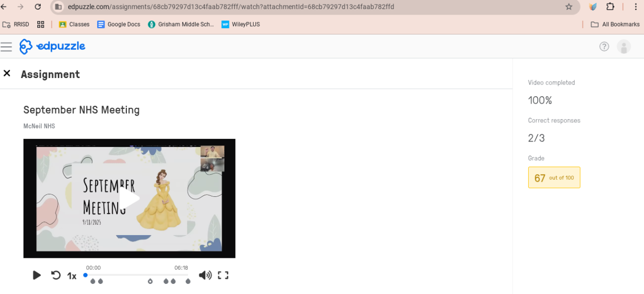Viewport: 644px width, 294px height.
Task: Jump to the first question marker on the timeline
Action: 93,281
